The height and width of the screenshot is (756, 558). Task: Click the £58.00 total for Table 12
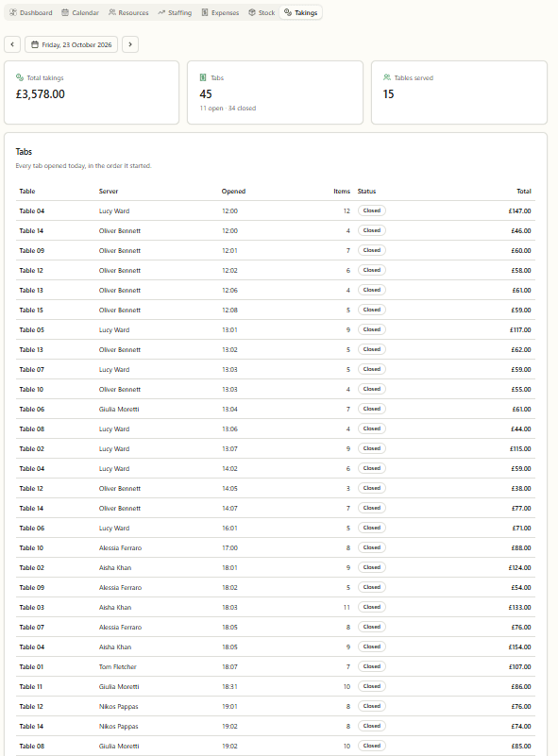point(521,271)
